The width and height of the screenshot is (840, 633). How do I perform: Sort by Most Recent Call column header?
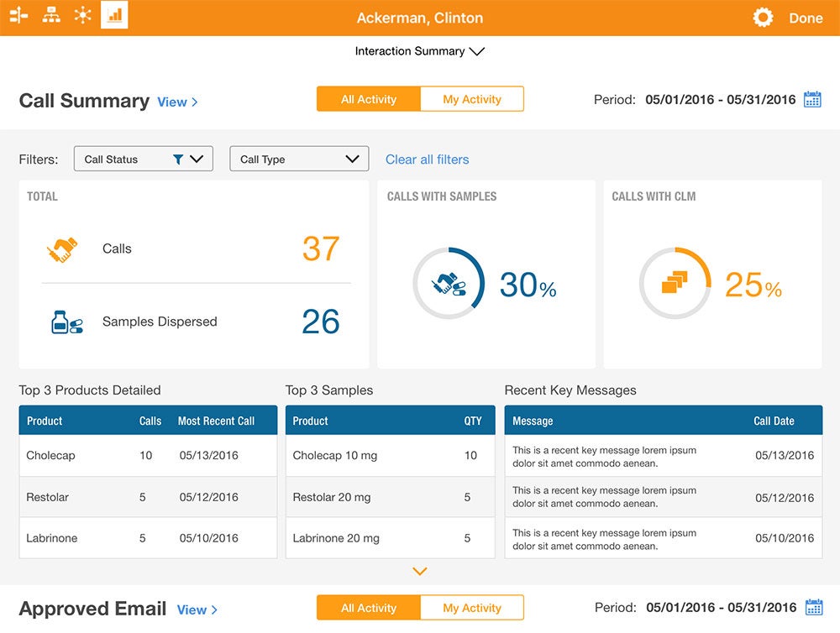click(x=216, y=421)
